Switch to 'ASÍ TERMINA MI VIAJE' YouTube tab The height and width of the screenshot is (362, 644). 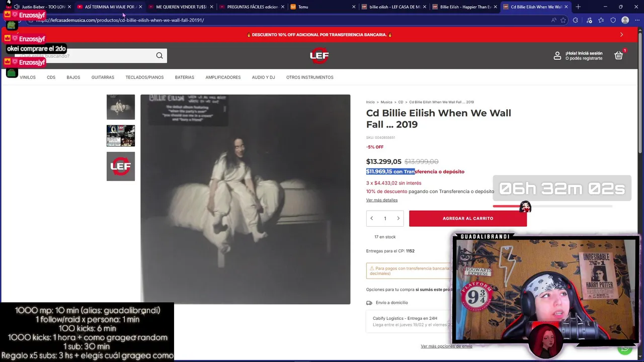110,7
